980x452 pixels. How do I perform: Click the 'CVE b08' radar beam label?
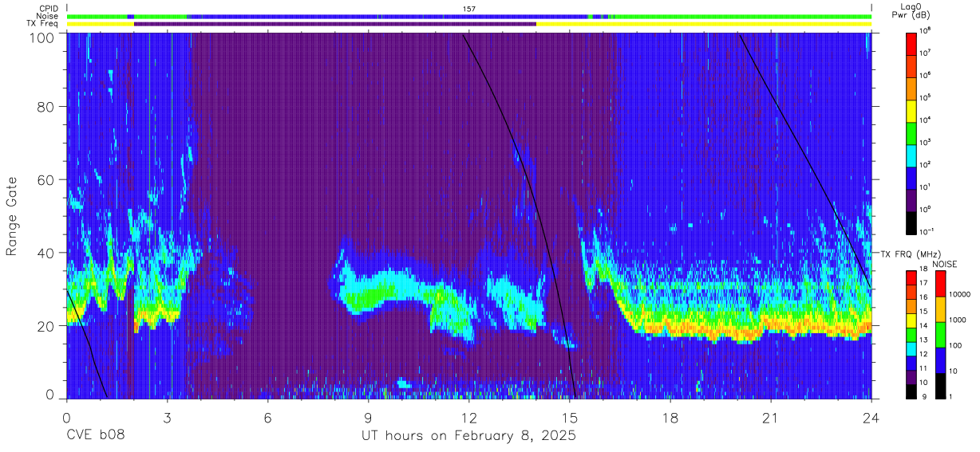[96, 436]
